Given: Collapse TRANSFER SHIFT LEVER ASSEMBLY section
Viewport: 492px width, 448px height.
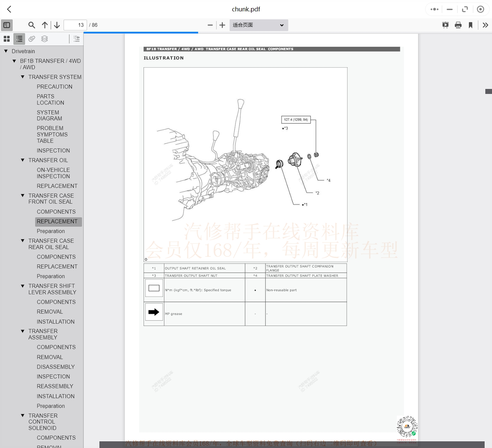Looking at the screenshot, I should click(23, 286).
